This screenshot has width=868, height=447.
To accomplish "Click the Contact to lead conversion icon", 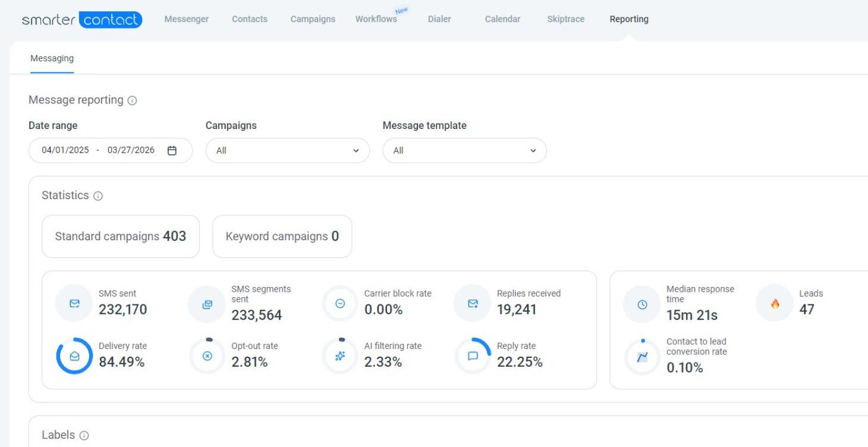I will tap(641, 357).
